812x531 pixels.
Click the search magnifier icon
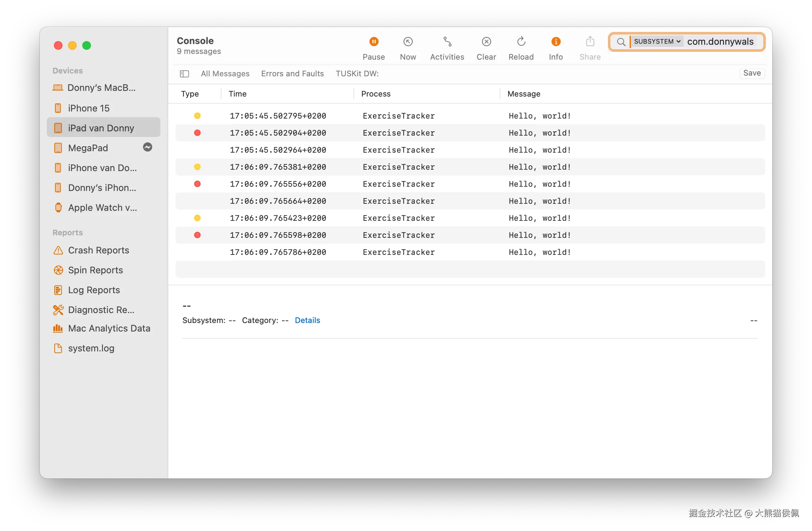click(621, 42)
